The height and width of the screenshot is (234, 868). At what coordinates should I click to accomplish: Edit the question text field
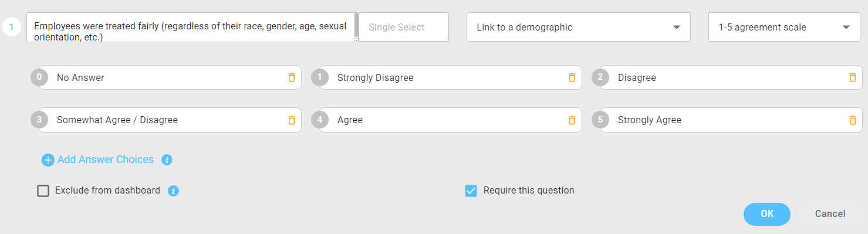point(190,27)
